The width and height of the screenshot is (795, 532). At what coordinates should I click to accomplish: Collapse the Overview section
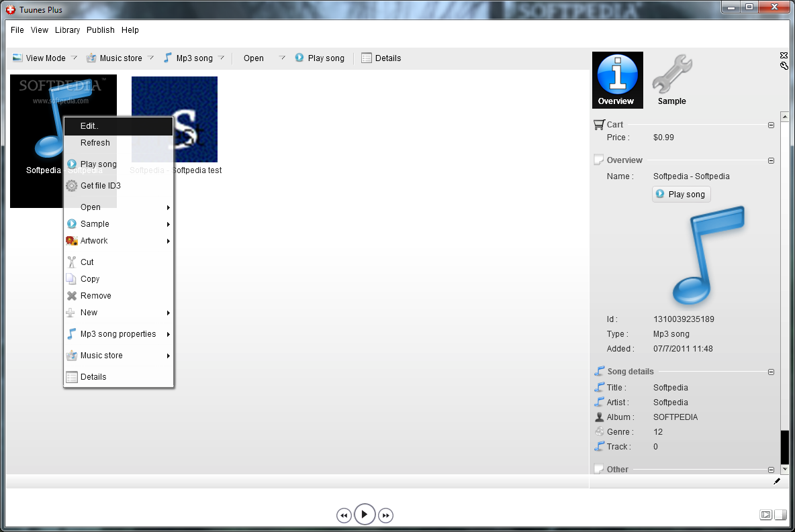click(x=771, y=160)
